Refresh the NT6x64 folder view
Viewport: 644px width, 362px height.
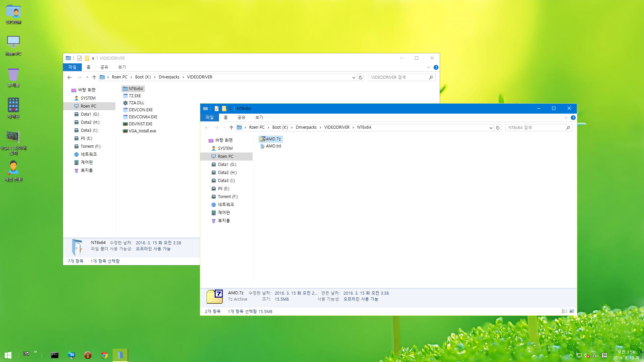point(498,128)
